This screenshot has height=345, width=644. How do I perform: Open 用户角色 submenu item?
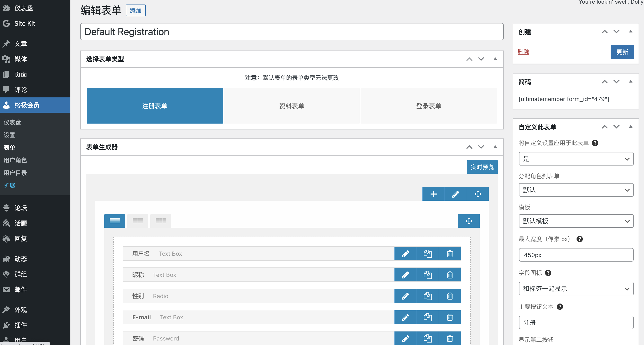(15, 160)
